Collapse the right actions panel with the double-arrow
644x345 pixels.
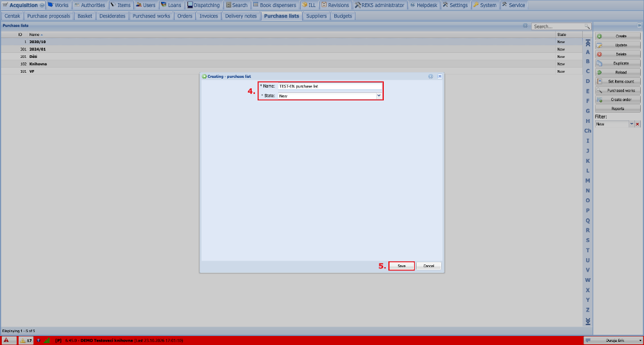(x=639, y=26)
